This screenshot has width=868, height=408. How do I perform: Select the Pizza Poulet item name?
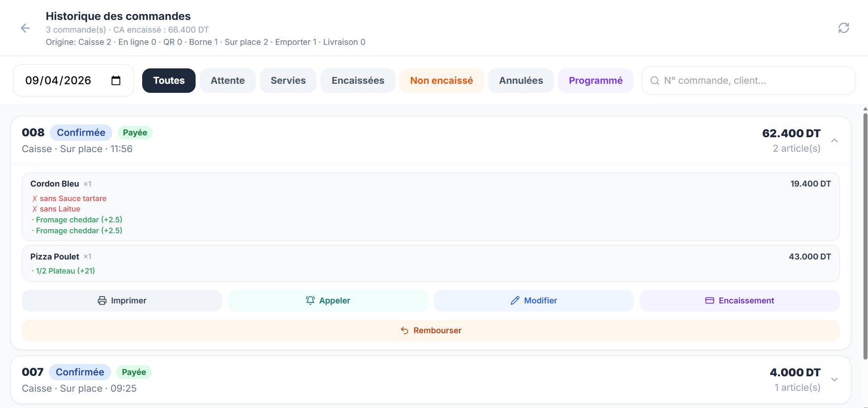tap(55, 257)
